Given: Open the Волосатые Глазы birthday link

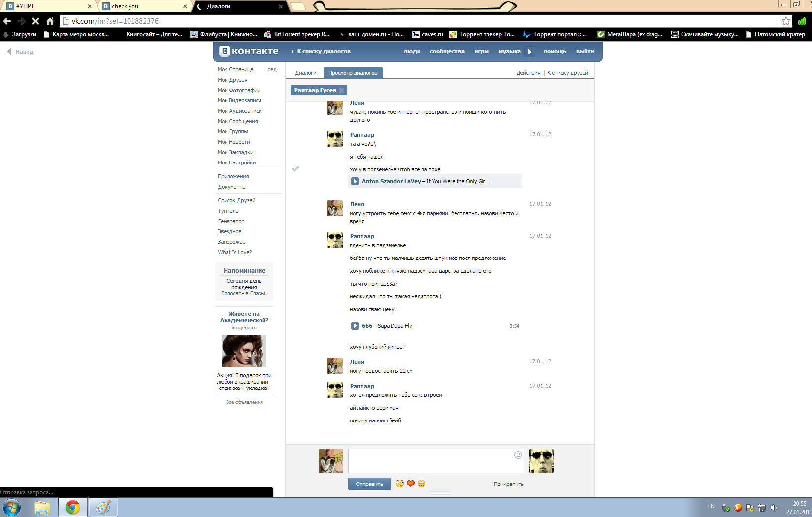Looking at the screenshot, I should click(x=244, y=293).
